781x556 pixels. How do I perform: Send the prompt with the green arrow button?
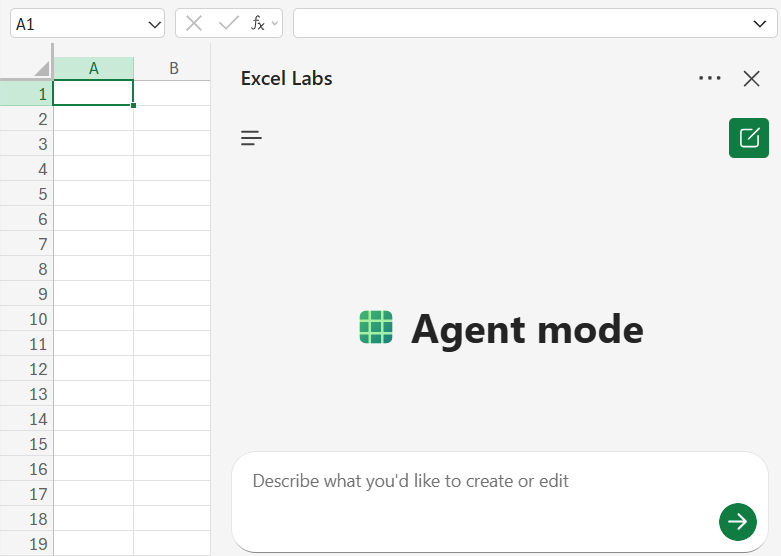click(x=738, y=522)
